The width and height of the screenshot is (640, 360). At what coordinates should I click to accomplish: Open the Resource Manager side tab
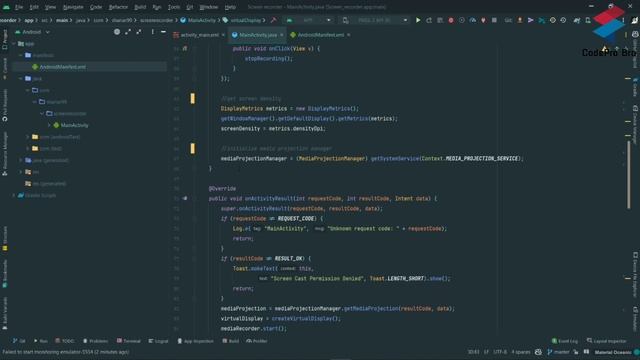(x=5, y=154)
